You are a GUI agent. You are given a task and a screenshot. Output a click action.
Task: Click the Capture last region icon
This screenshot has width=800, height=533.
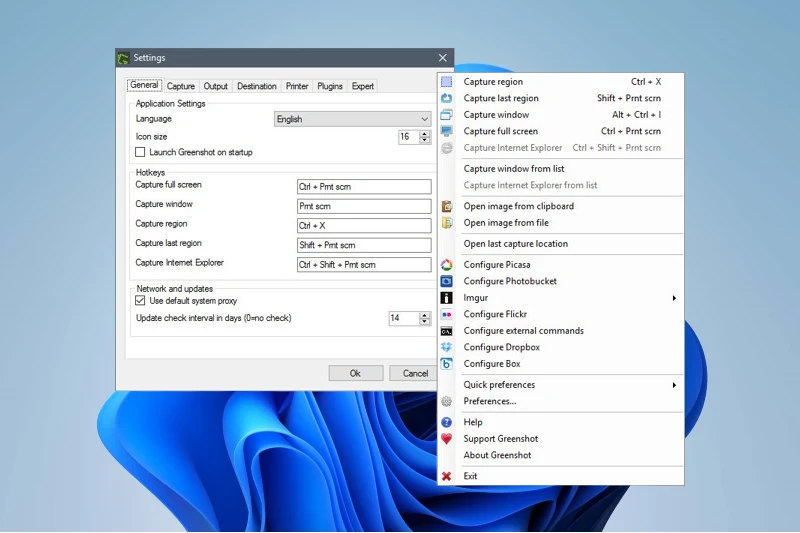click(x=446, y=98)
